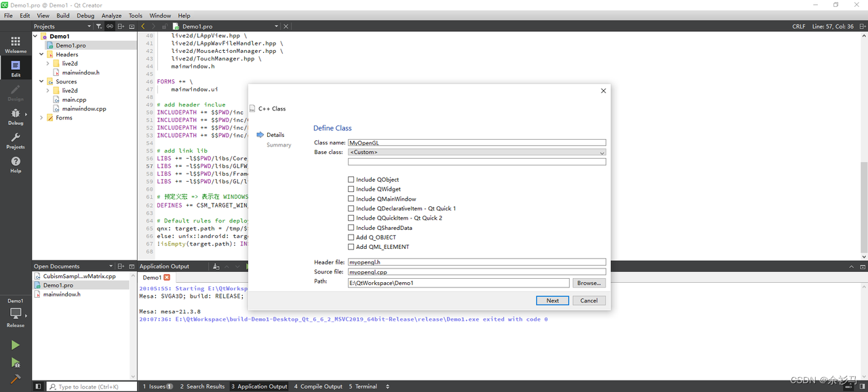This screenshot has height=392, width=868.
Task: Click Browse... to choose path
Action: [x=589, y=283]
